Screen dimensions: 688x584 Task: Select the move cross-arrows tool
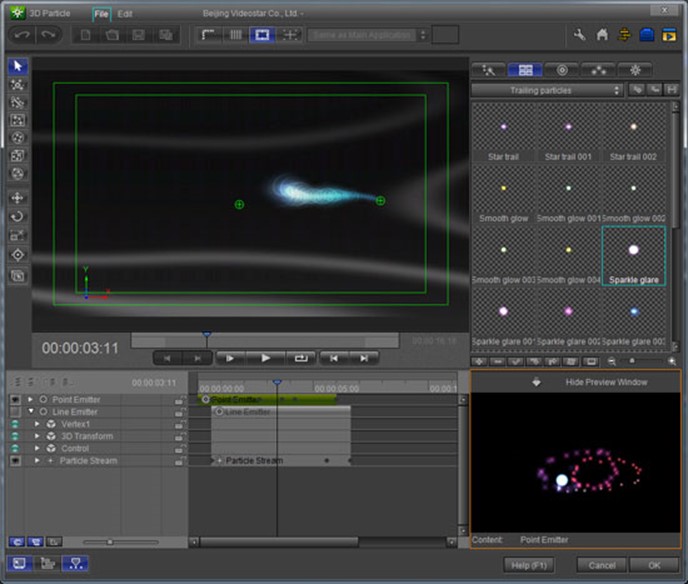[18, 198]
